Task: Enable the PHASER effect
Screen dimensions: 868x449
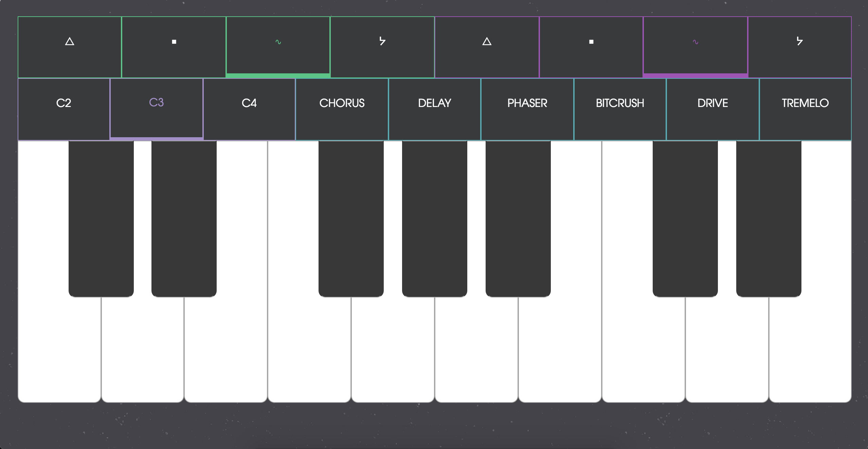Action: click(527, 109)
